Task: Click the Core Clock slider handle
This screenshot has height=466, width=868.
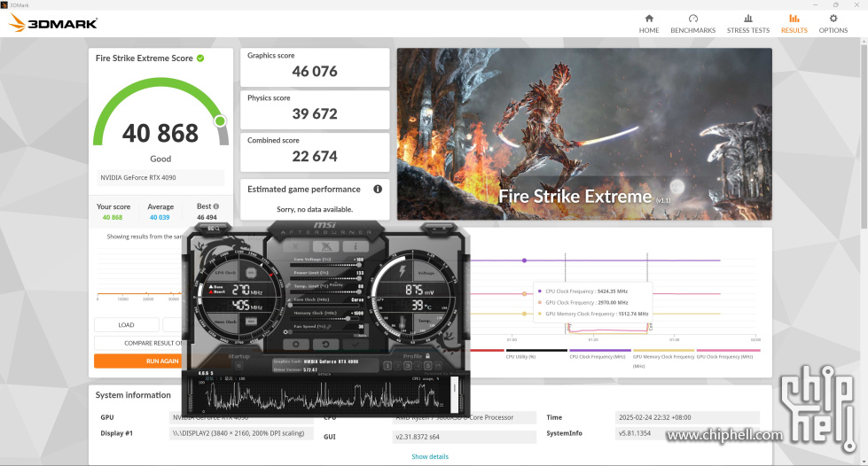Action: pyautogui.click(x=290, y=305)
